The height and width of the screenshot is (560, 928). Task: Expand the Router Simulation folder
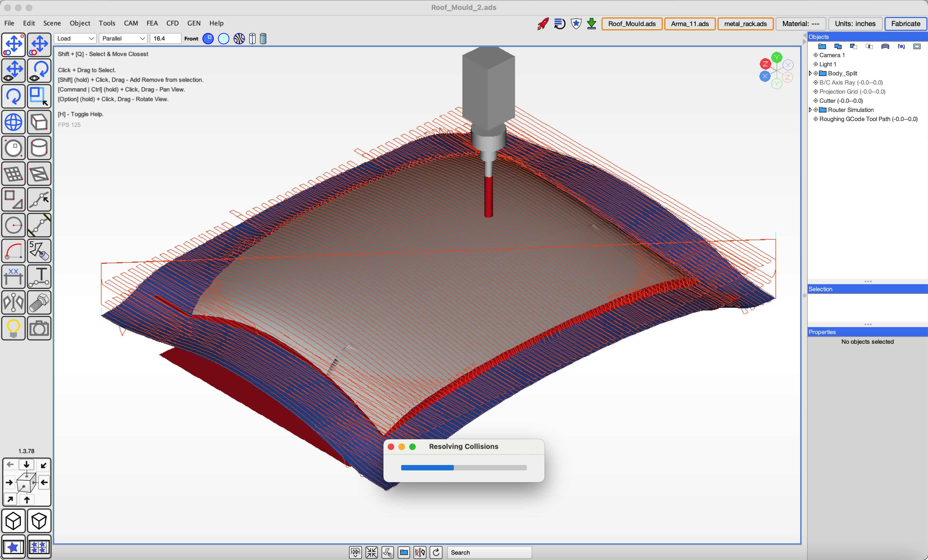[x=810, y=110]
